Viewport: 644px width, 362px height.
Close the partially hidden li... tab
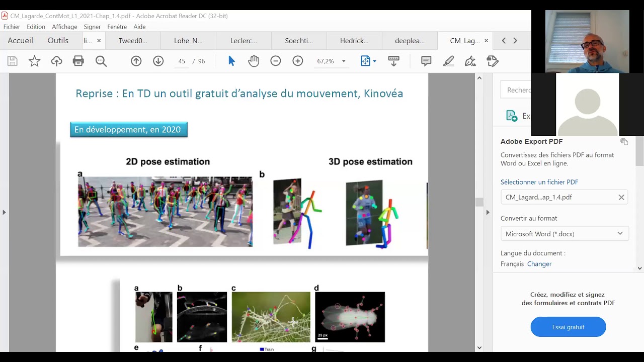[99, 41]
